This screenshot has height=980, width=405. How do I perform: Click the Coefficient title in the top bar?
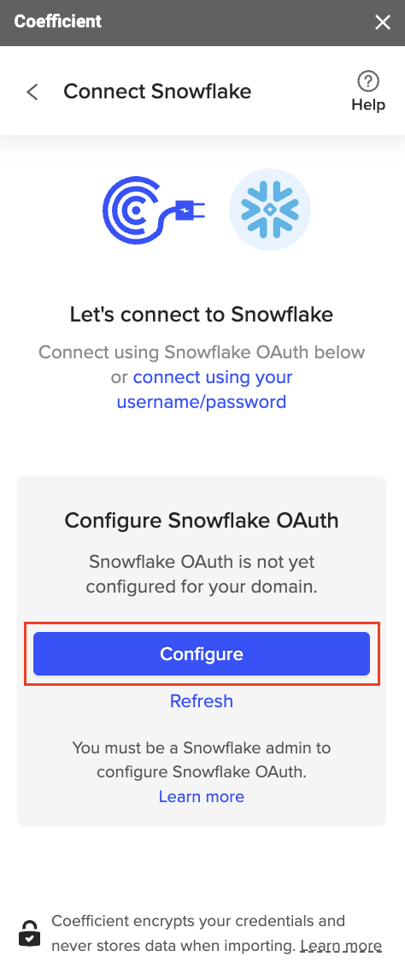point(58,21)
